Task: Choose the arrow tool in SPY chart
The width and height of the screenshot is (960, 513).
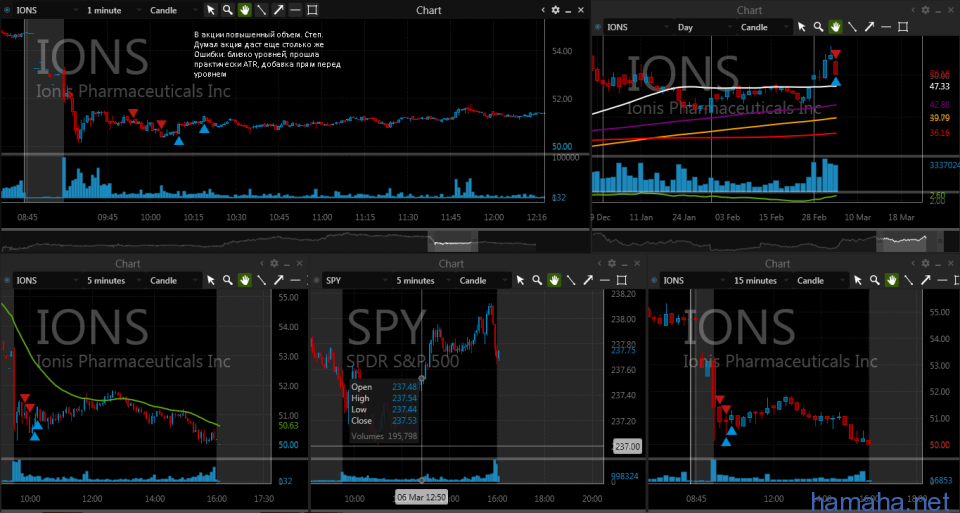Action: click(588, 280)
